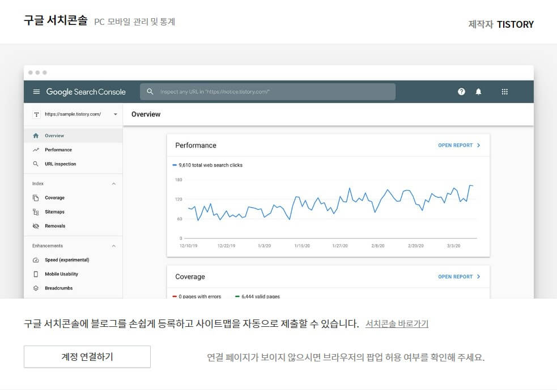Click the help question mark icon
Viewport: 557px width, 392px height.
point(461,92)
